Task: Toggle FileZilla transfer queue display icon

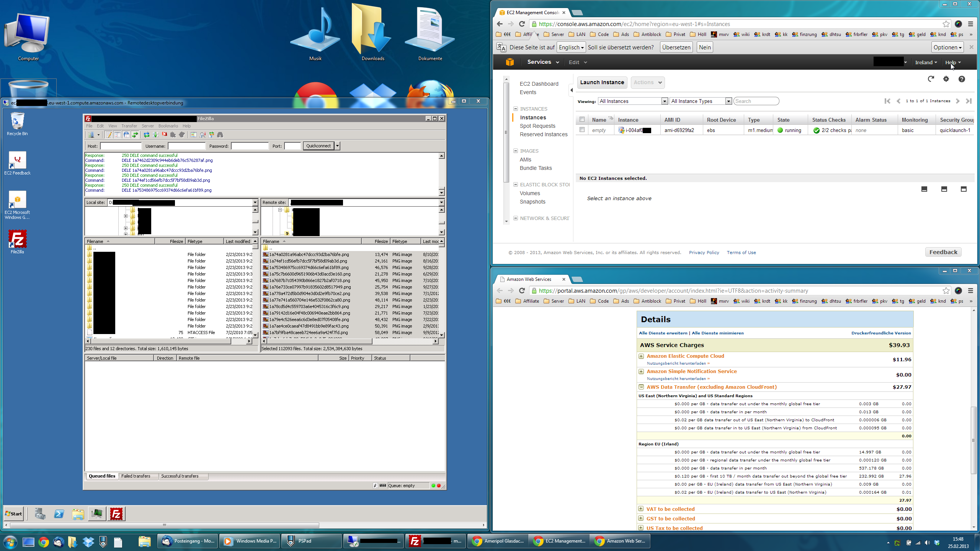Action: click(x=135, y=135)
